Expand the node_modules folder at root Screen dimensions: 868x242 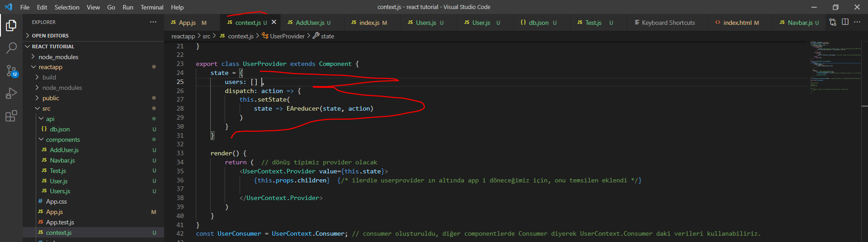tap(58, 57)
